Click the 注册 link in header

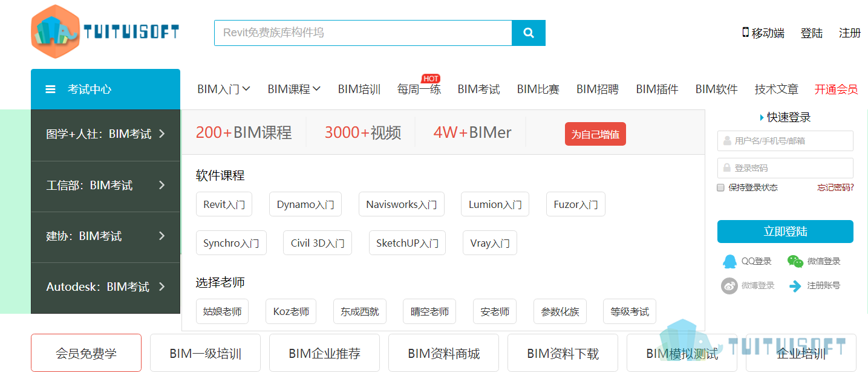(x=850, y=33)
